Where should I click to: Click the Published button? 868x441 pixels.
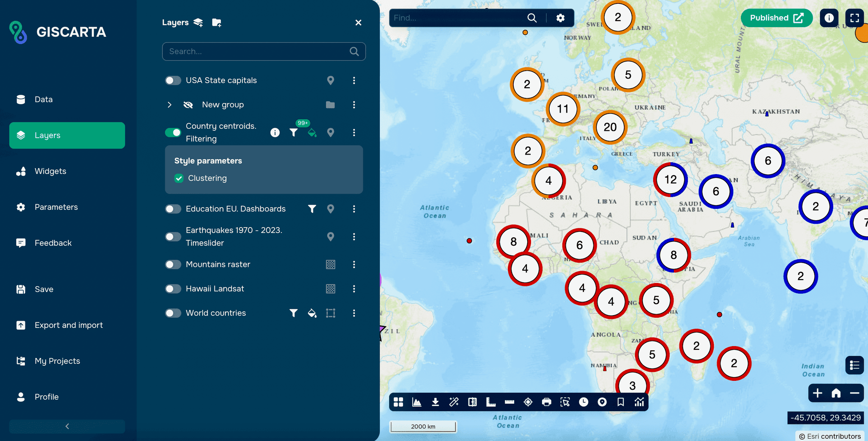pos(776,18)
